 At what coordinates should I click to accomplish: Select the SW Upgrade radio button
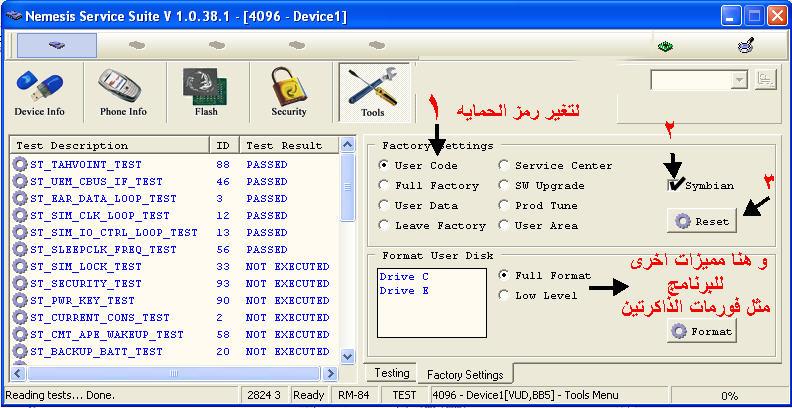click(504, 185)
